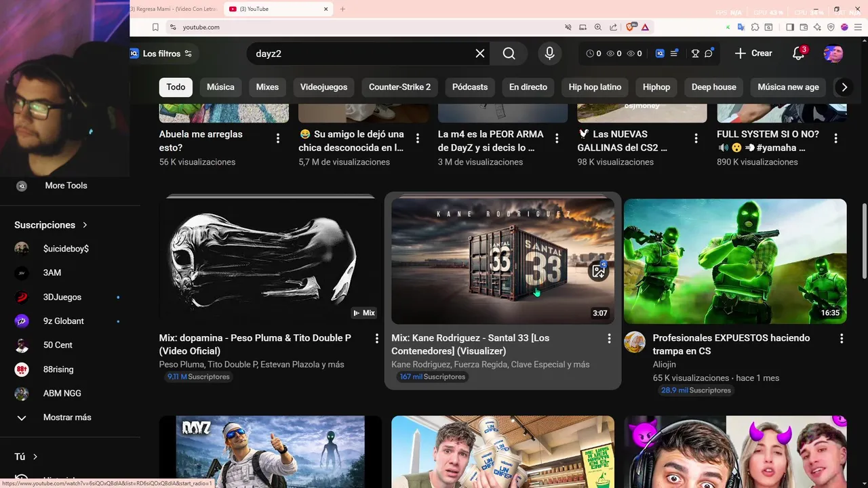
Task: Open options for Su amigo le dejó video
Action: coord(418,138)
